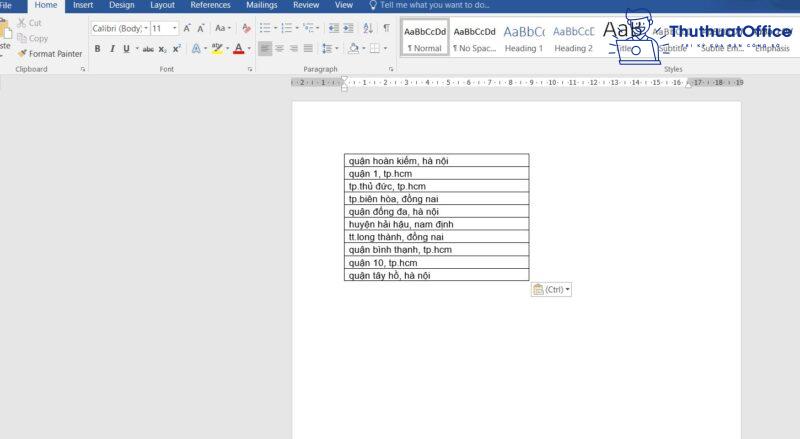Click the first line indent ruler marker
800x439 pixels.
coord(344,79)
